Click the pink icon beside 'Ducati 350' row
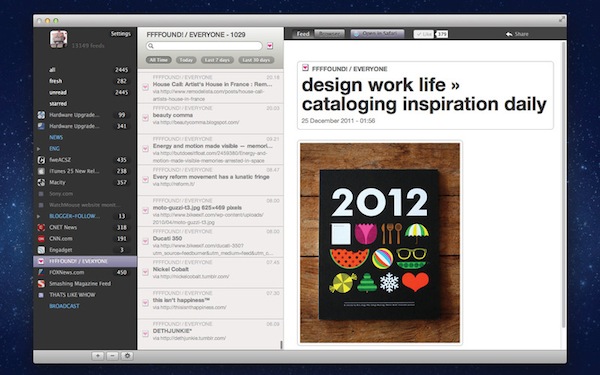Image resolution: width=600 pixels, height=375 pixels. tap(145, 241)
